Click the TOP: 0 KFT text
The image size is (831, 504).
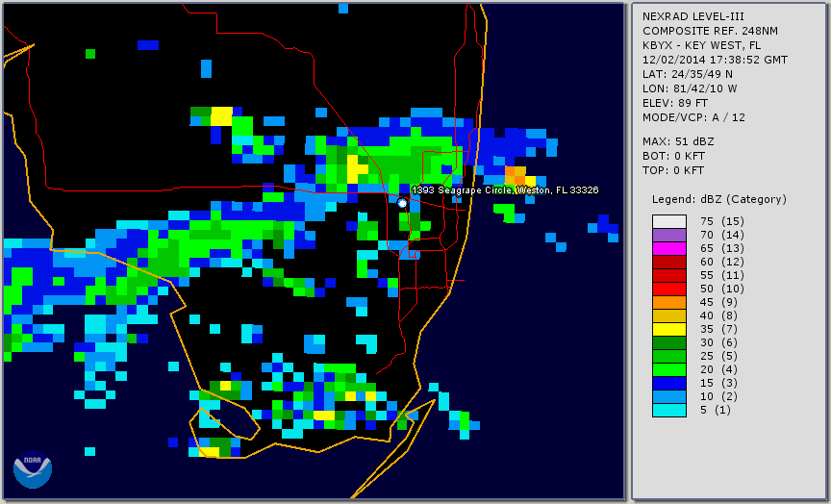pos(673,170)
